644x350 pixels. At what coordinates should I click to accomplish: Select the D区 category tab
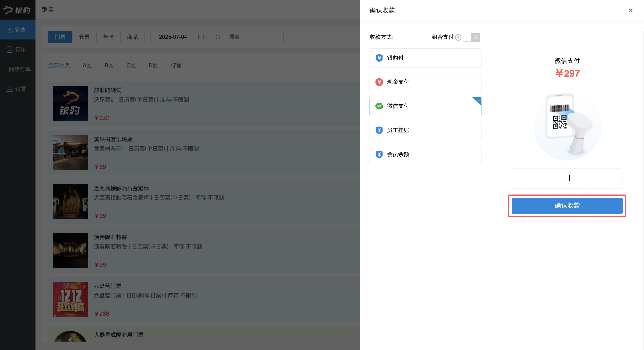click(x=153, y=65)
